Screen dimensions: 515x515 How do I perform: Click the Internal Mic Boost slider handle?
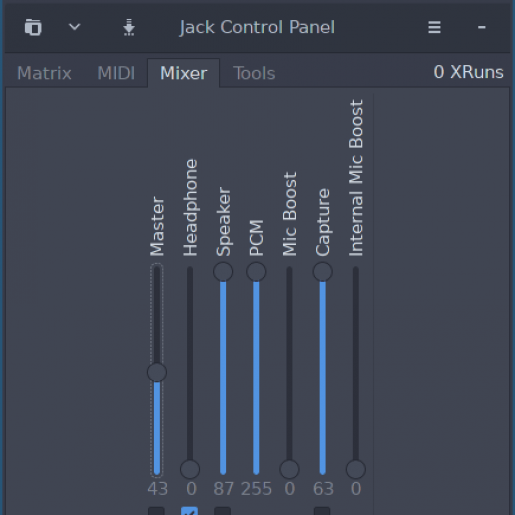[x=356, y=469]
